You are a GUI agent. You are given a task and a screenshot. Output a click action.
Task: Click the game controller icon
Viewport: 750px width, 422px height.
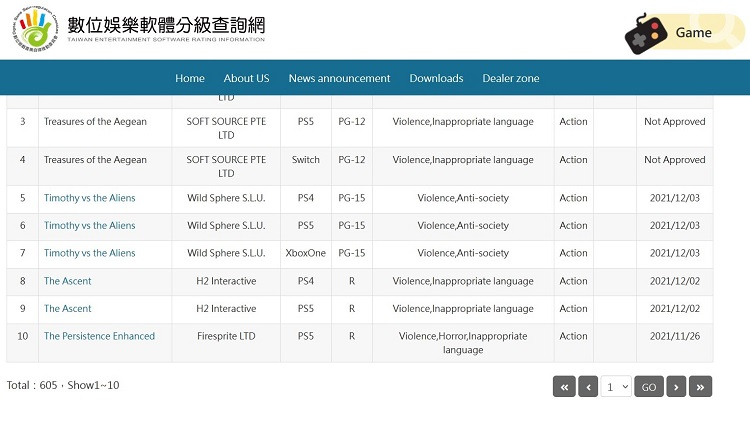pyautogui.click(x=646, y=34)
